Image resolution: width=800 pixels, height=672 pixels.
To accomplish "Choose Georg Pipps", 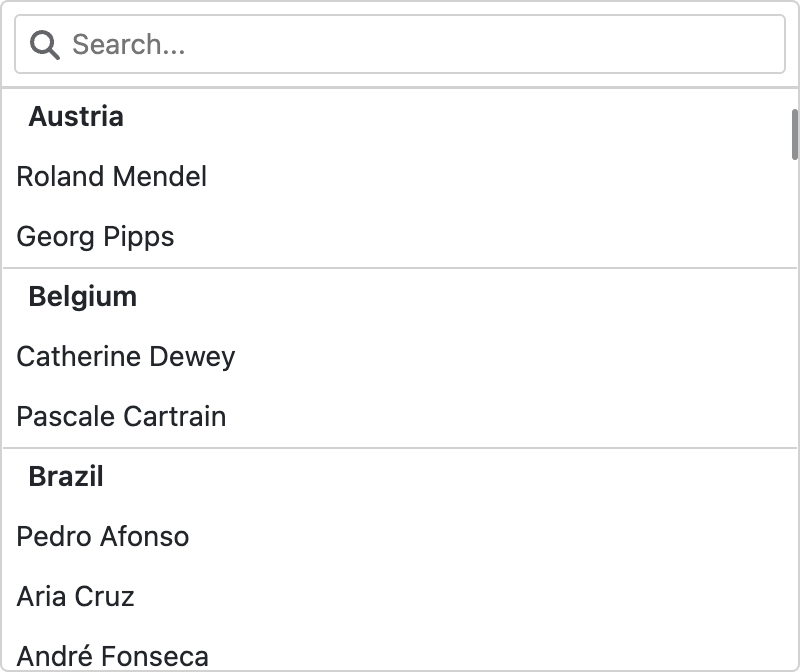I will [x=96, y=237].
